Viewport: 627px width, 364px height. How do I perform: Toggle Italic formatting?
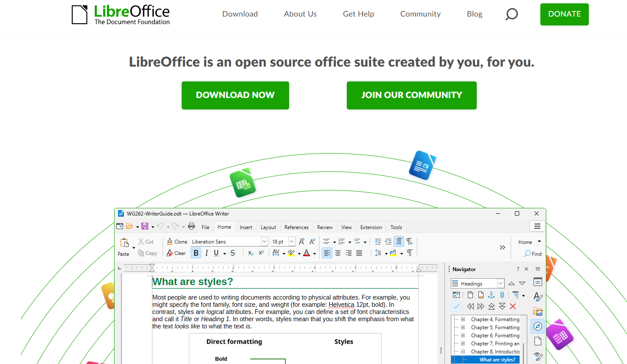[207, 253]
